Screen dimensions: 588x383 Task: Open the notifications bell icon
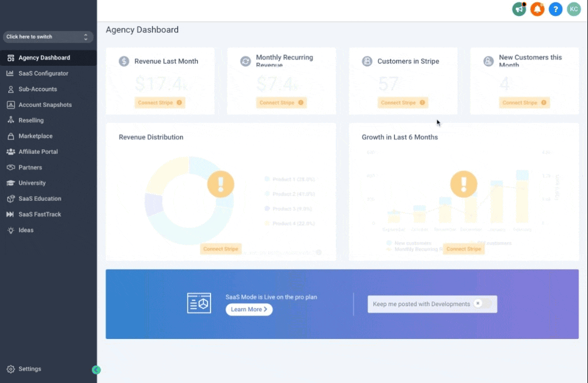(537, 9)
